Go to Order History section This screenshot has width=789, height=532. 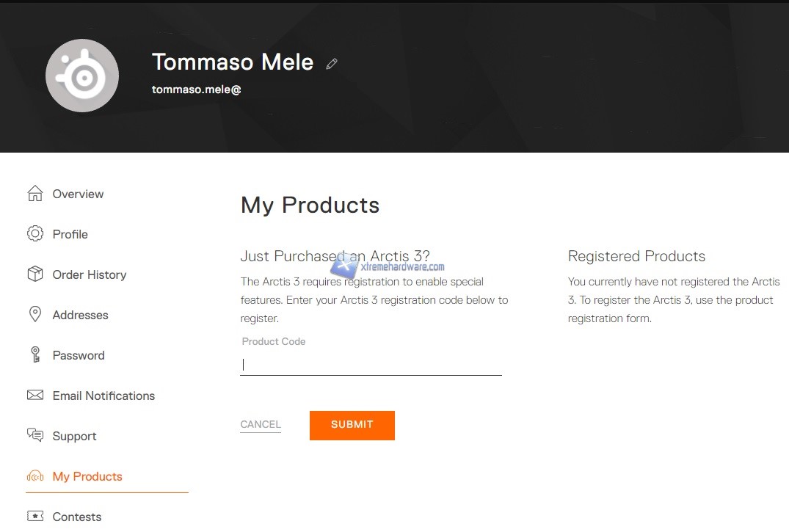(90, 274)
